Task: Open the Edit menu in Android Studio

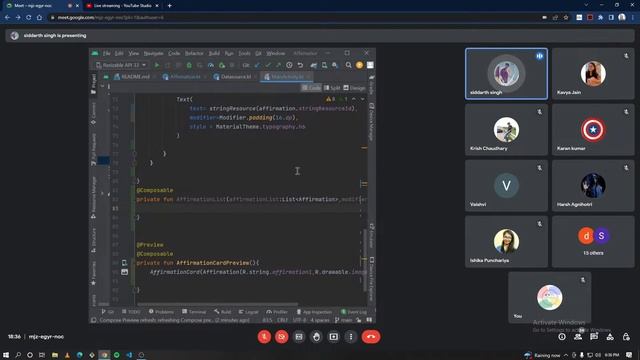Action: click(119, 53)
